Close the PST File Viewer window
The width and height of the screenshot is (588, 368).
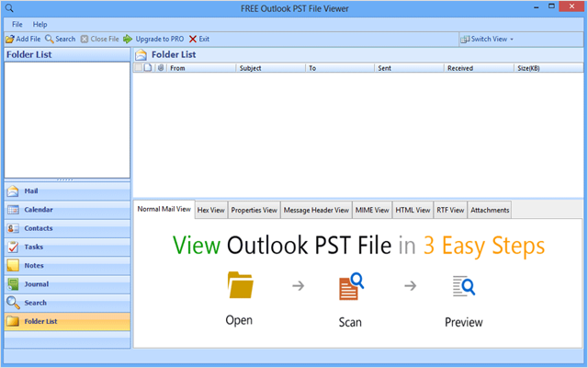(x=571, y=6)
